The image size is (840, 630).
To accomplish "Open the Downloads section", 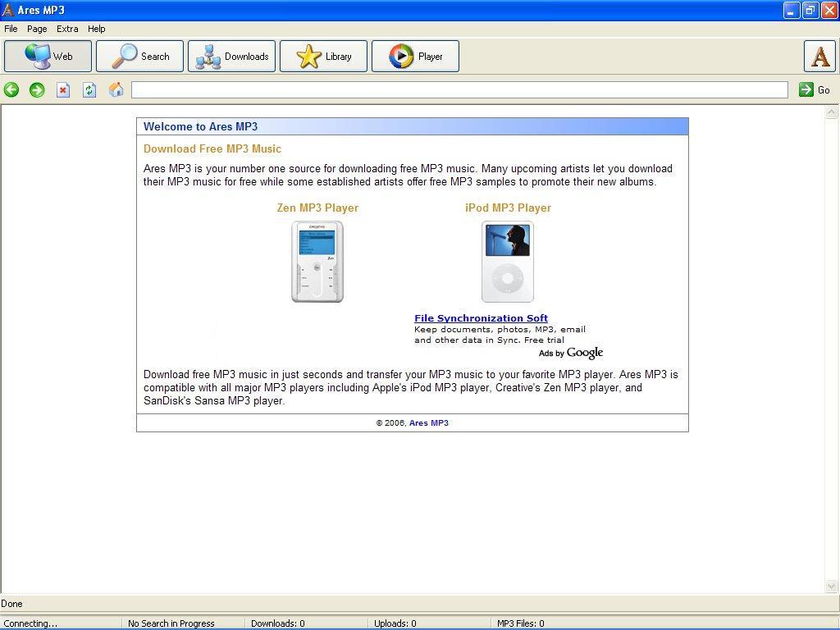I will [232, 57].
